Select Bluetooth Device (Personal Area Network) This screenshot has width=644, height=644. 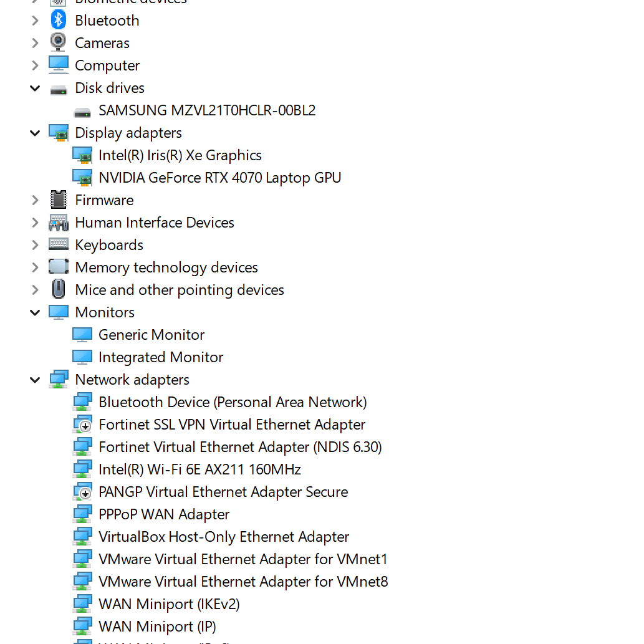(233, 402)
